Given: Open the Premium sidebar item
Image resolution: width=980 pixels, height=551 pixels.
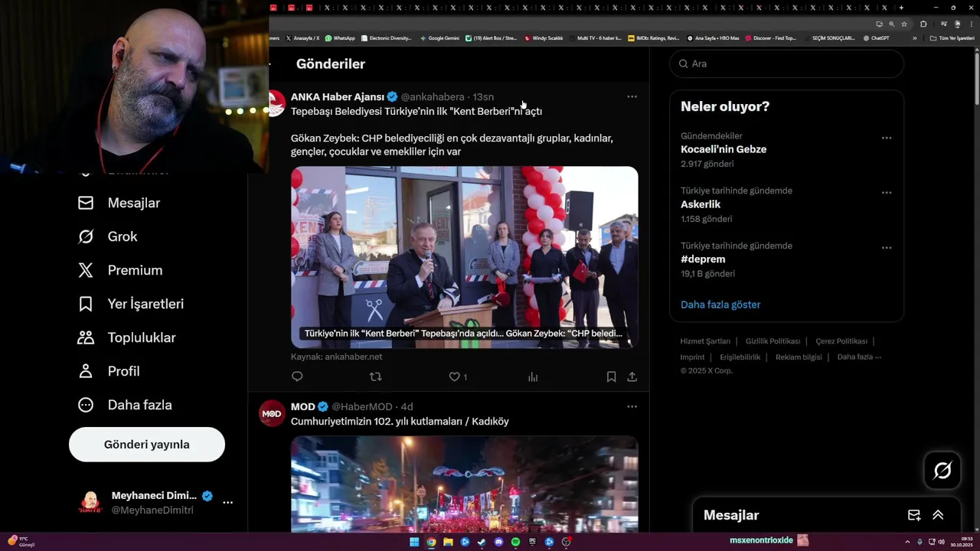Looking at the screenshot, I should 120,270.
